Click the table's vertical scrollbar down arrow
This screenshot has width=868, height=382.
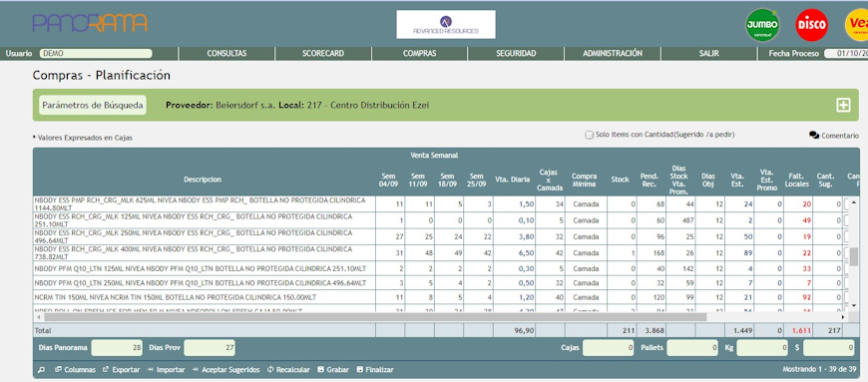pos(854,305)
